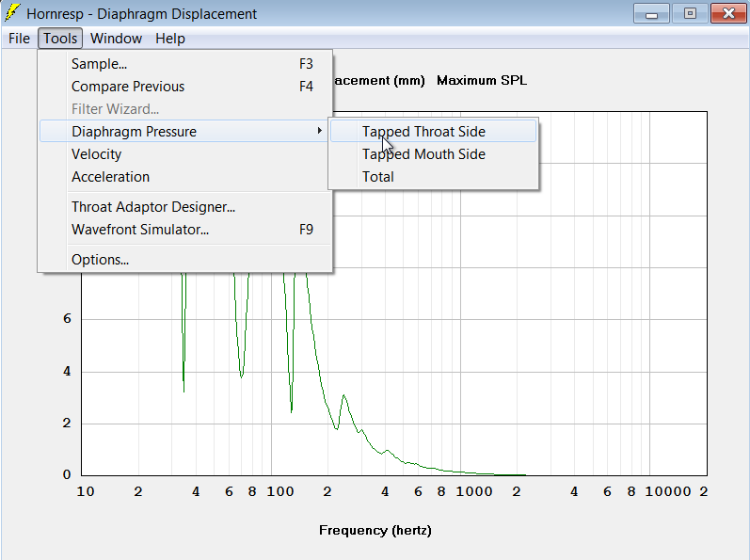750x560 pixels.
Task: Click the 1000 frequency axis label
Action: click(x=474, y=491)
